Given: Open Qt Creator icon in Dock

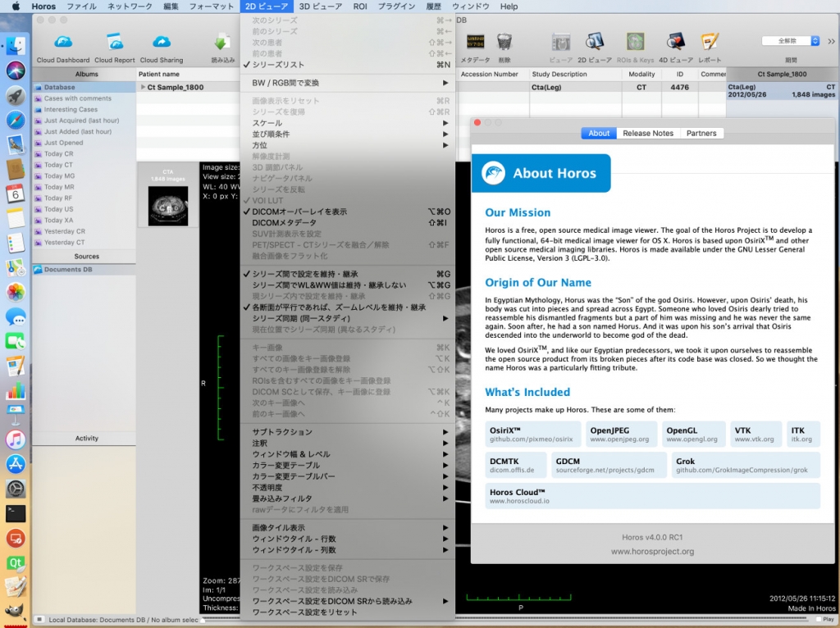Looking at the screenshot, I should (x=16, y=562).
